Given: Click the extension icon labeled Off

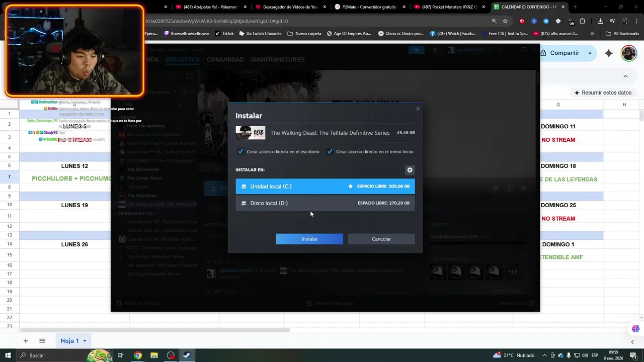Looking at the screenshot, I should pyautogui.click(x=571, y=22).
